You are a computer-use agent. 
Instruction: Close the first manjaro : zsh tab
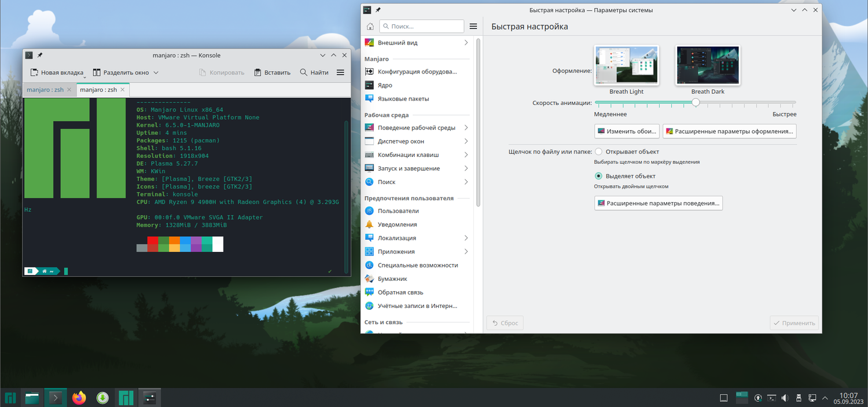[69, 90]
